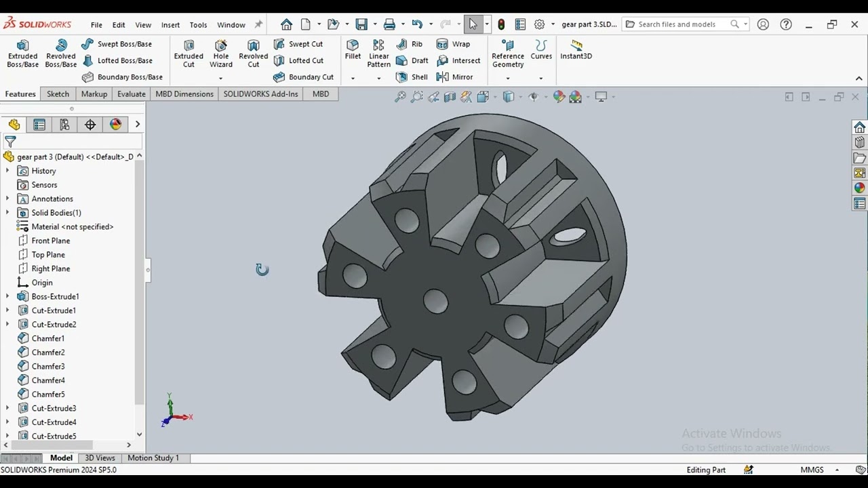Open the Insert menu

click(x=170, y=24)
